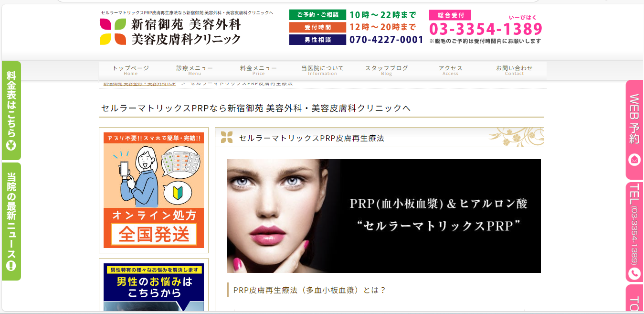Select アクセス in the navigation bar
The image size is (644, 314).
point(450,70)
